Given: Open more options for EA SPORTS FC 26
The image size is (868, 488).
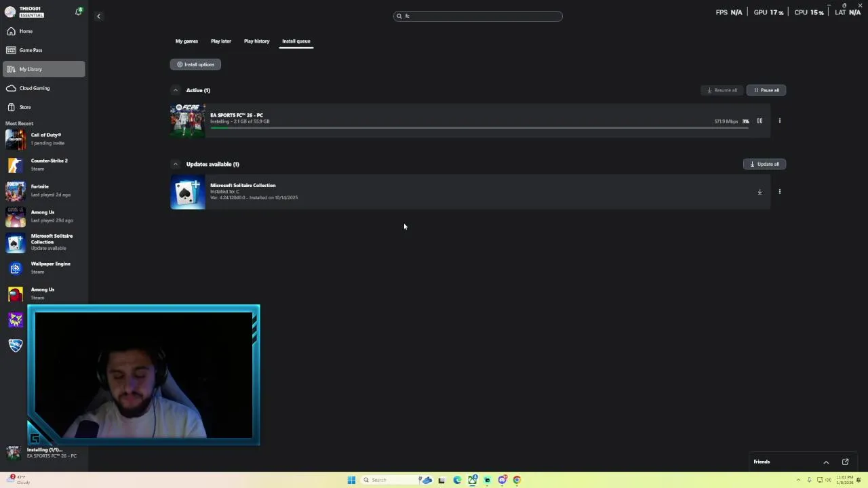Looking at the screenshot, I should (x=779, y=121).
